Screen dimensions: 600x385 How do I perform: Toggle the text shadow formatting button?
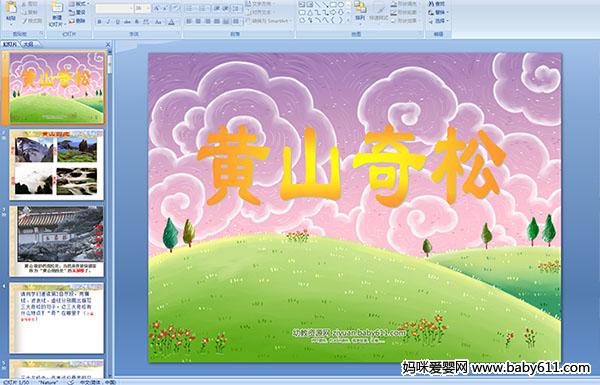[137, 22]
